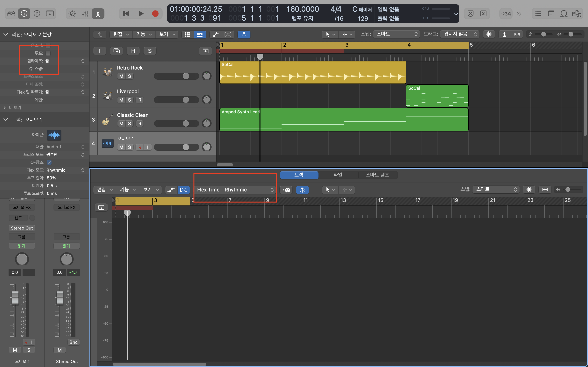Mute the Retro Rock track

[x=121, y=76]
